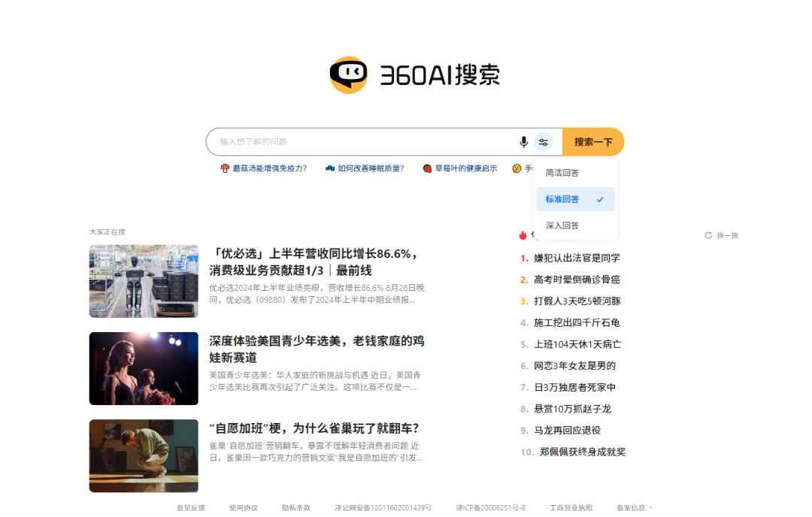Open hot search 郑佩佩获终身成就奖
Viewport: 812px width, 517px height.
[x=583, y=452]
